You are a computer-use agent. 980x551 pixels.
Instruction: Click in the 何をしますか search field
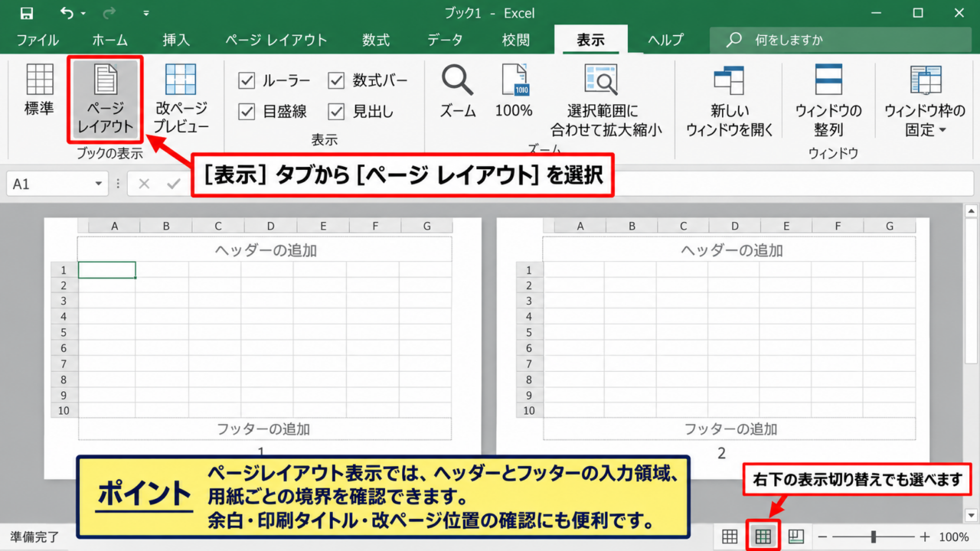pyautogui.click(x=839, y=40)
